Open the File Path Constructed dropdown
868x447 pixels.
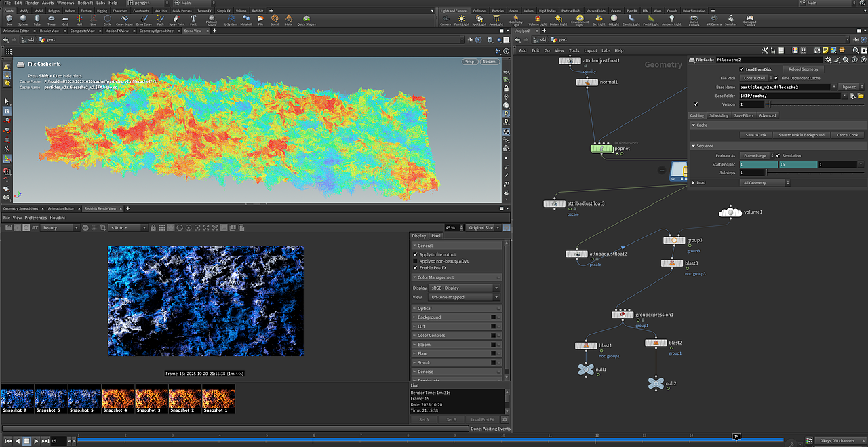pyautogui.click(x=756, y=78)
